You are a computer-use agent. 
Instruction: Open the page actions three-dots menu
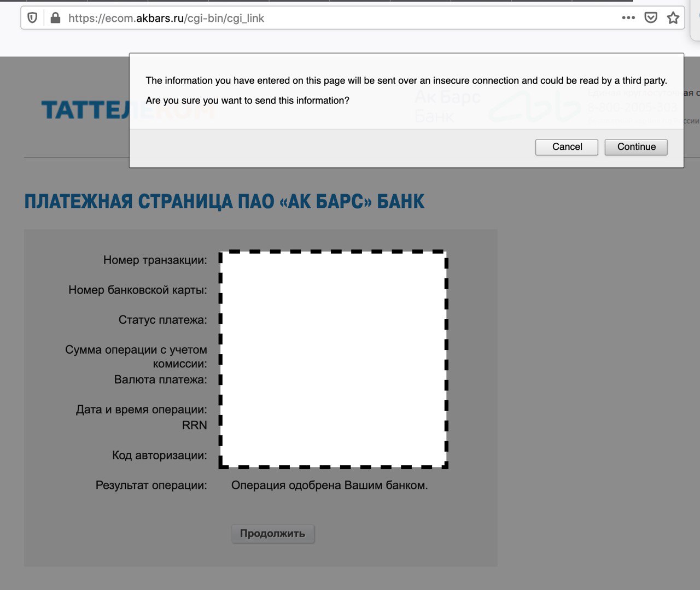tap(628, 17)
